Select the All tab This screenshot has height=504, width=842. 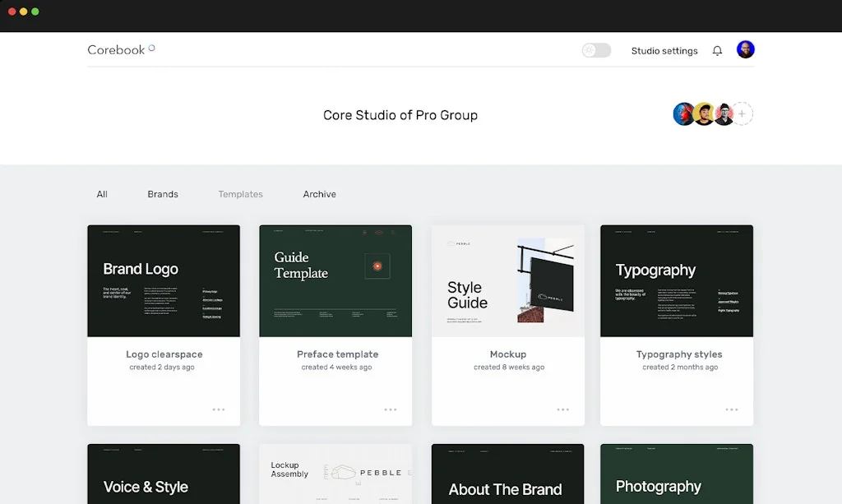(x=102, y=194)
